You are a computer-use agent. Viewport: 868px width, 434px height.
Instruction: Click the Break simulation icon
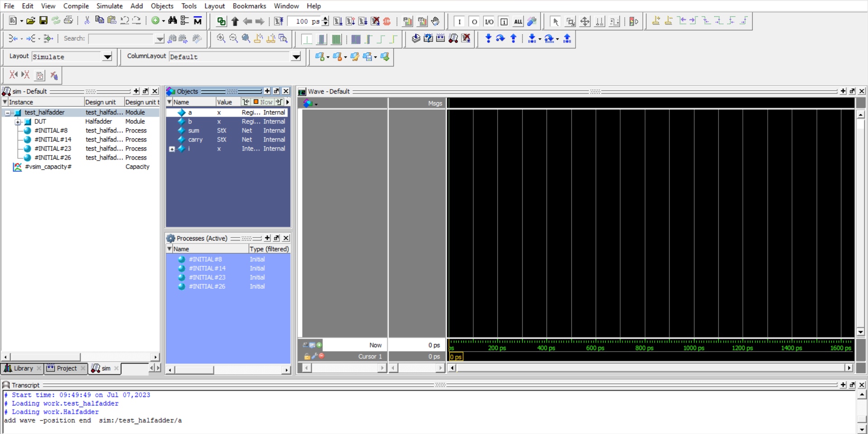click(387, 21)
